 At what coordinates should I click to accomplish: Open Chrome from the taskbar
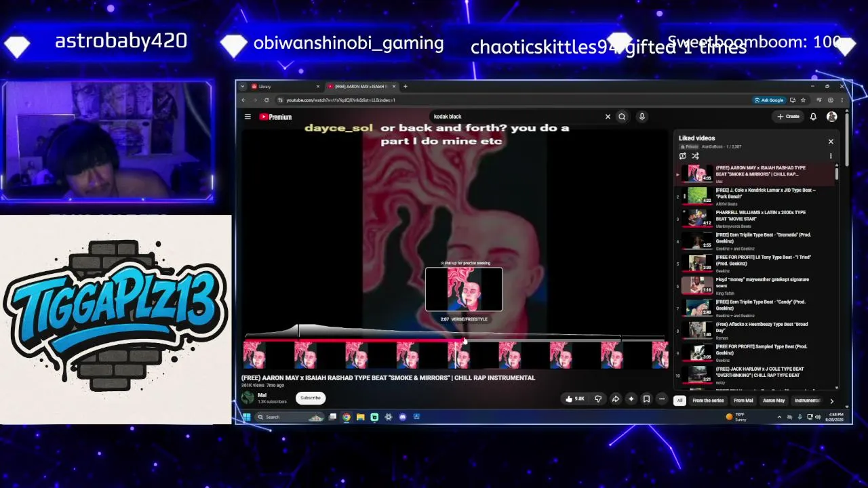coord(347,417)
